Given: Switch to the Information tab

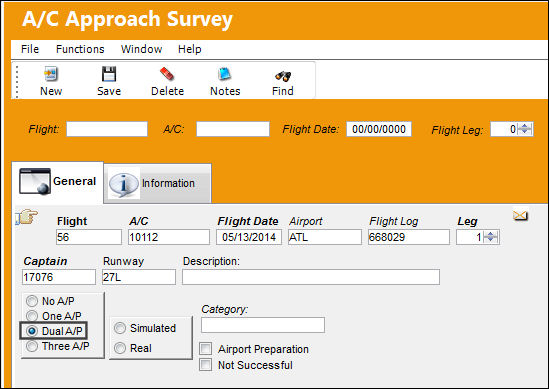Looking at the screenshot, I should [158, 183].
